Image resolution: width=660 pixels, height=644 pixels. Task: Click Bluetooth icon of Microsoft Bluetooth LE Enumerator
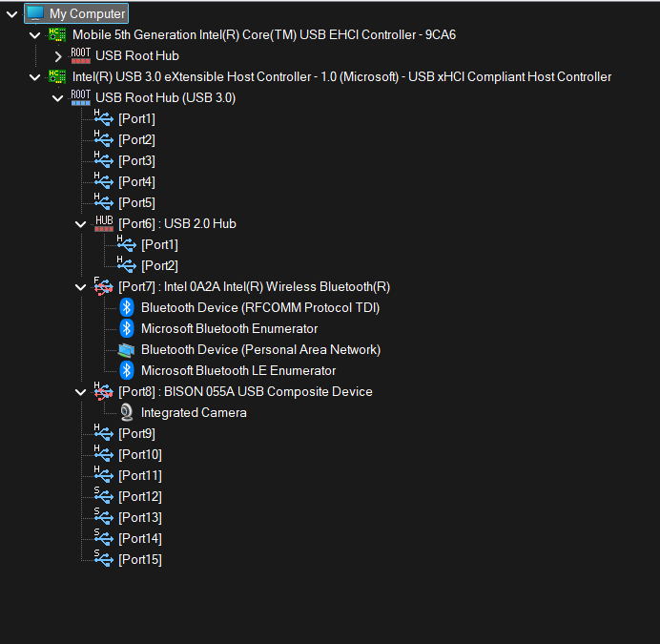[x=126, y=370]
